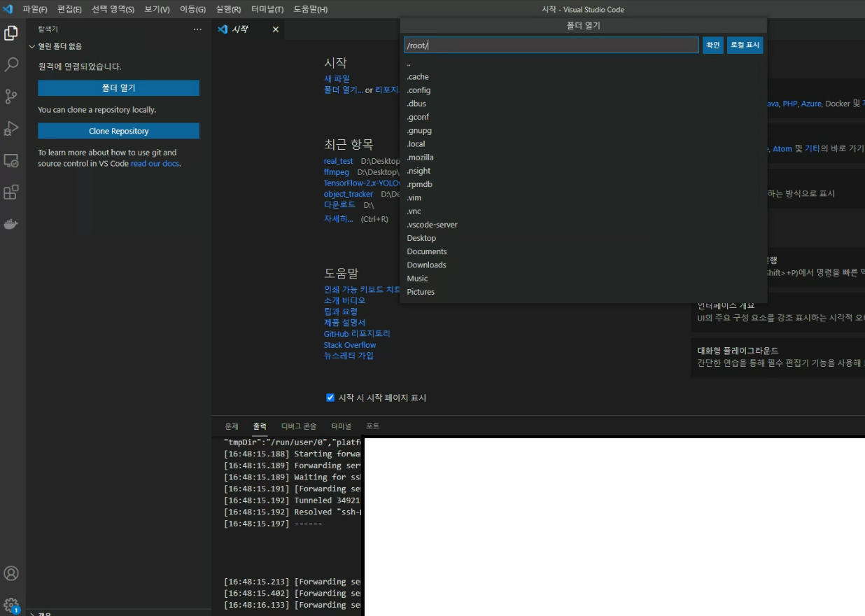Click the 폴더 열기 button in sidebar
The image size is (865, 616).
[x=118, y=88]
